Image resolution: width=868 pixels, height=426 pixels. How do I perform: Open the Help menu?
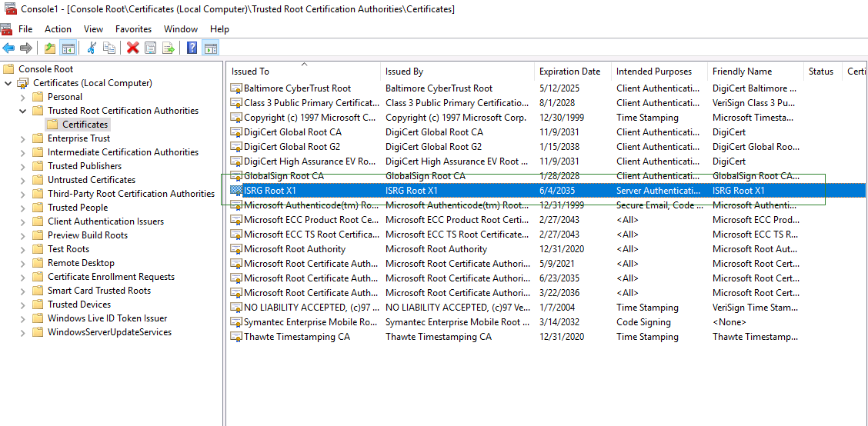(x=220, y=29)
